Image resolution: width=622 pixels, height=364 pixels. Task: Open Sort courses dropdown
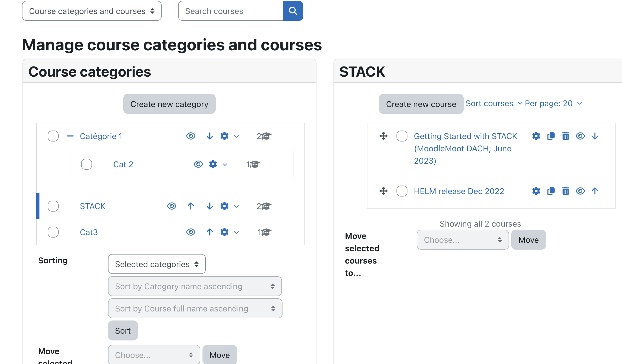[x=494, y=103]
